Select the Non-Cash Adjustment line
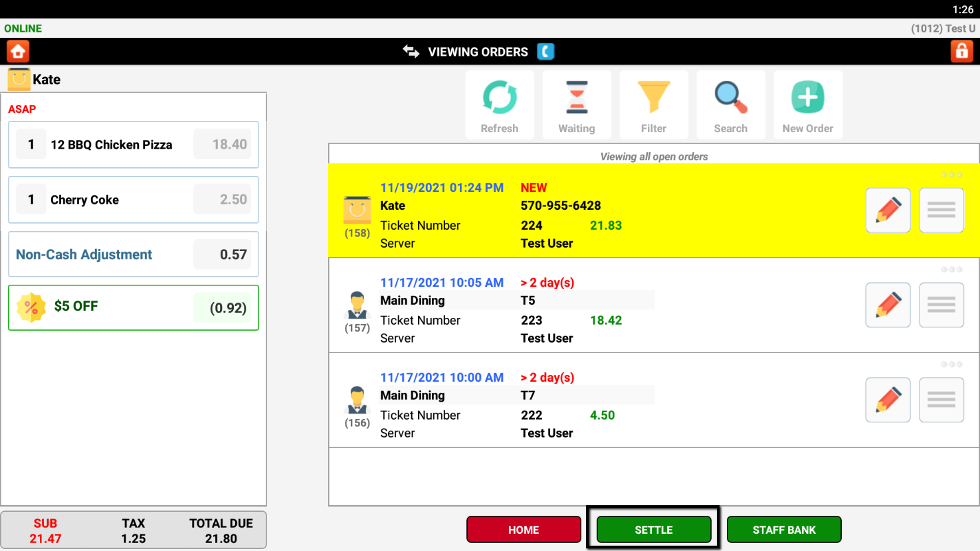Viewport: 980px width, 551px height. point(134,254)
